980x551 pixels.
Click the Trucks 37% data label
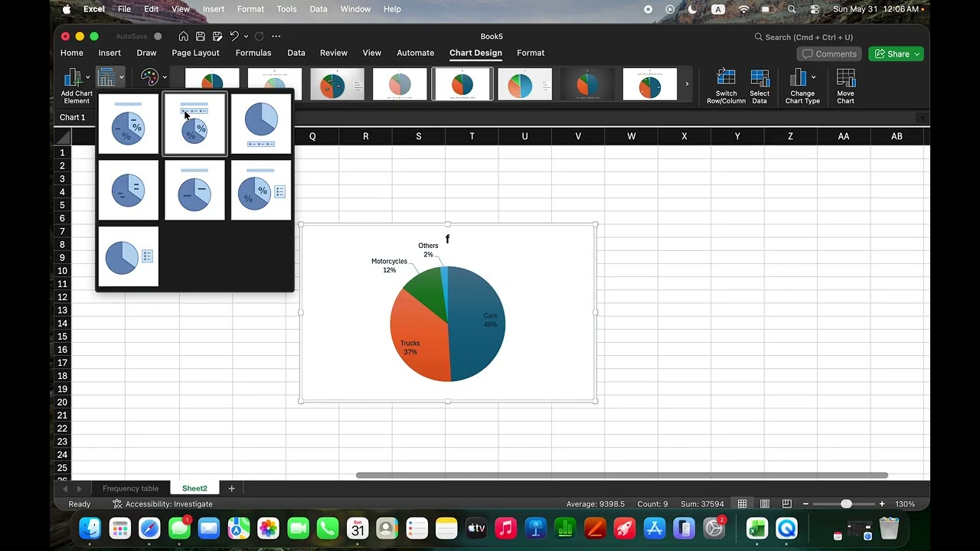pyautogui.click(x=410, y=347)
